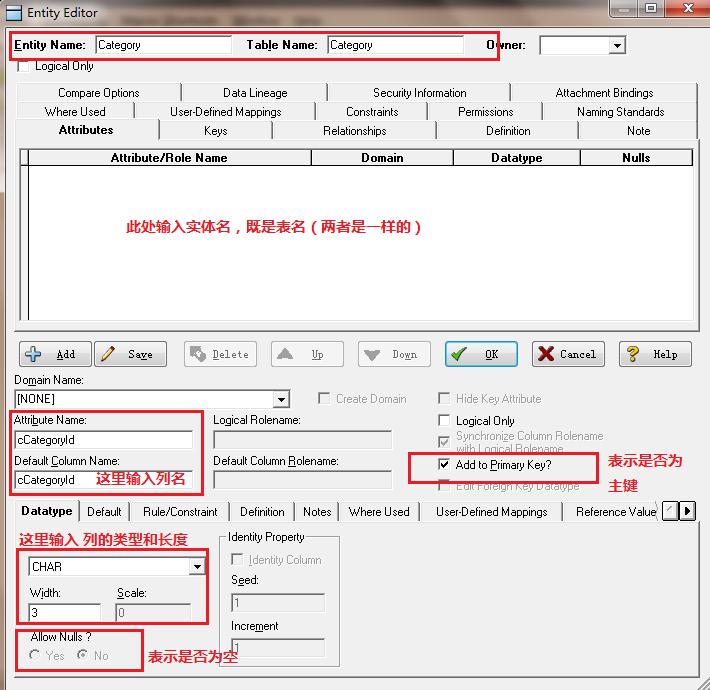Open top User-Defined Mappings tab

point(225,112)
